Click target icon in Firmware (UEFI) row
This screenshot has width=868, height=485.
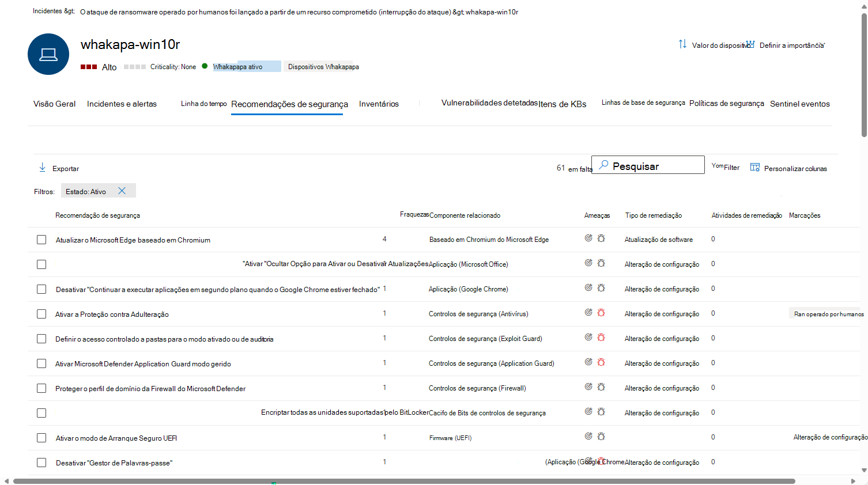click(x=588, y=436)
